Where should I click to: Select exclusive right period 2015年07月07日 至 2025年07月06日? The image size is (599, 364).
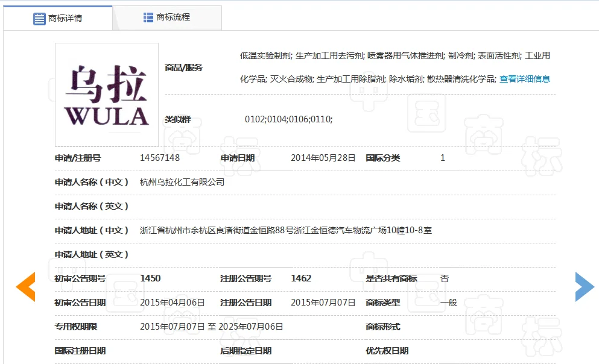tap(212, 327)
